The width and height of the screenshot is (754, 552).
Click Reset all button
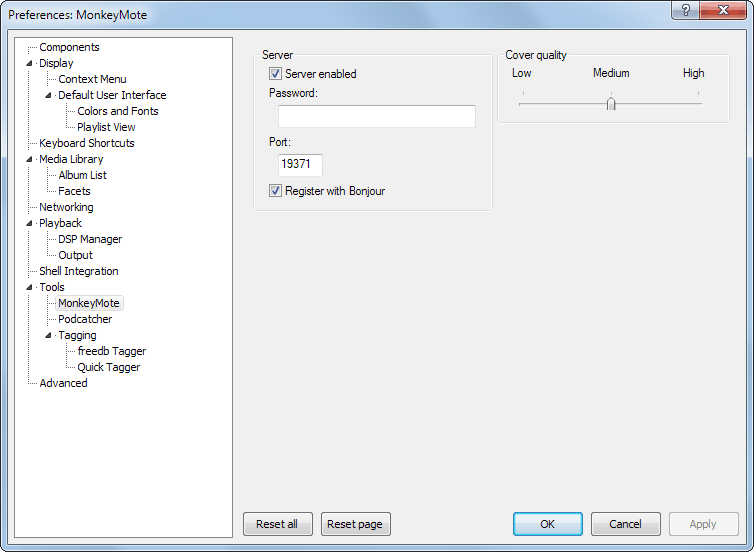(277, 524)
